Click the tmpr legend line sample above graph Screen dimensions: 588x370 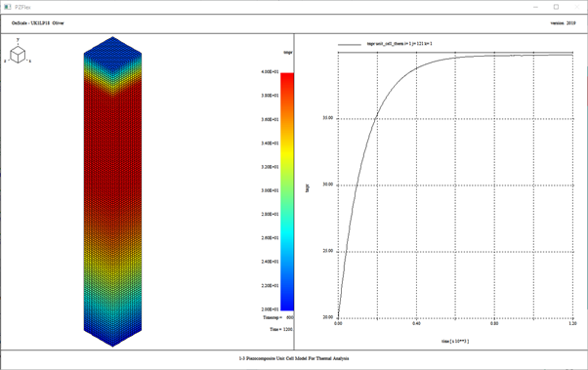(350, 44)
